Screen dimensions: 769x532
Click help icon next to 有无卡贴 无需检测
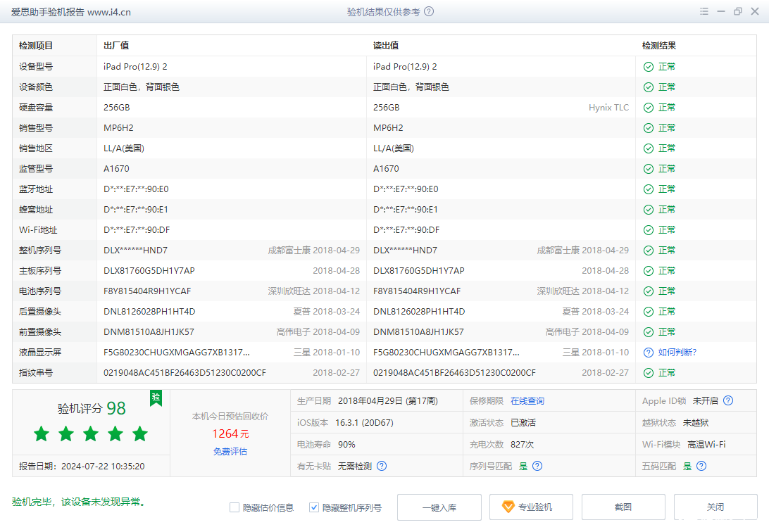tap(382, 466)
